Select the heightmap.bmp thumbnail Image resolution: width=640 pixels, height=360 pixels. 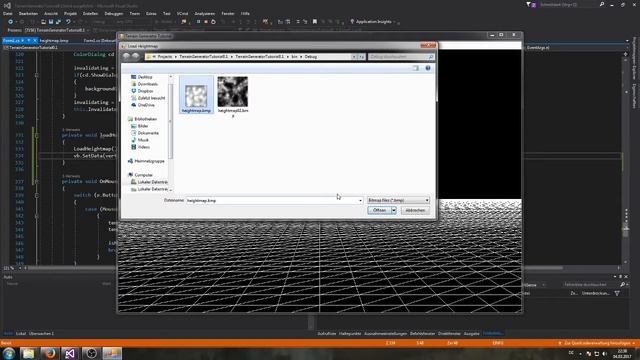pyautogui.click(x=196, y=95)
